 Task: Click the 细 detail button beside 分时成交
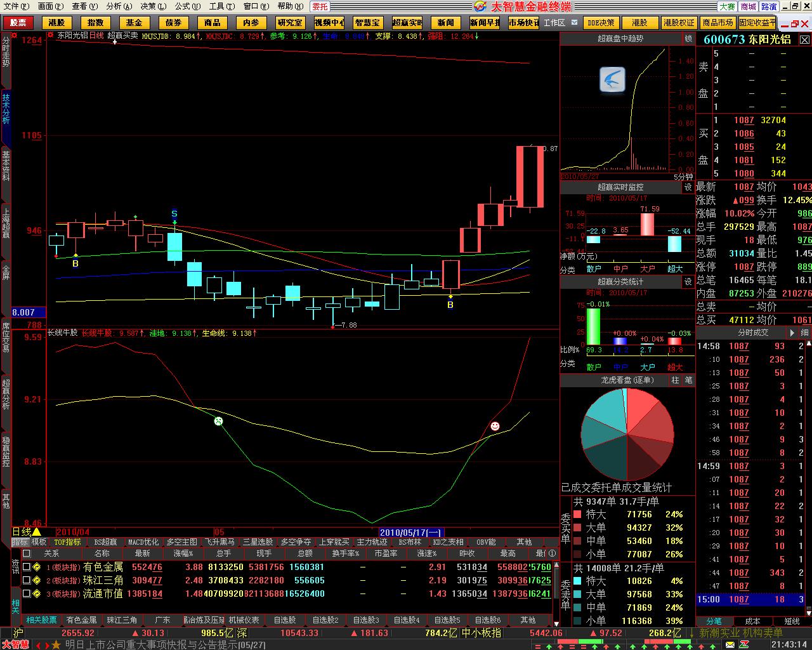[804, 333]
